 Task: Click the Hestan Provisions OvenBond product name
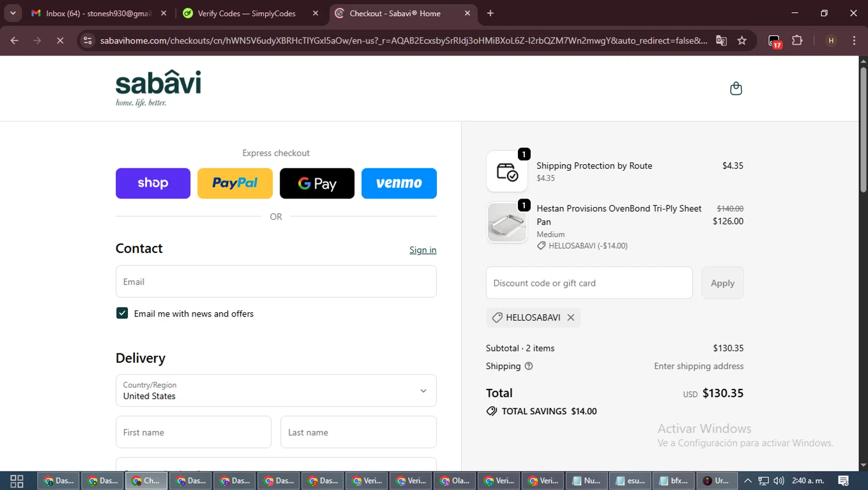(x=619, y=215)
